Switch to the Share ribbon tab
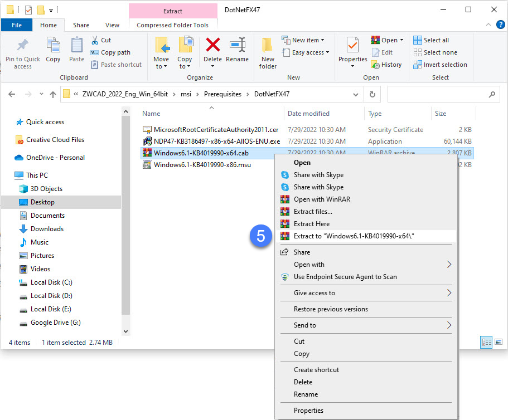 point(81,25)
